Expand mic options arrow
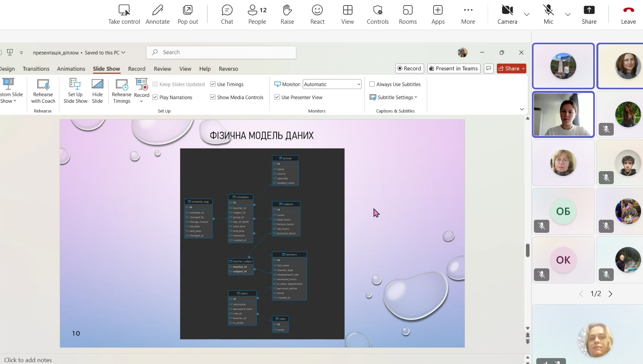 [568, 14]
